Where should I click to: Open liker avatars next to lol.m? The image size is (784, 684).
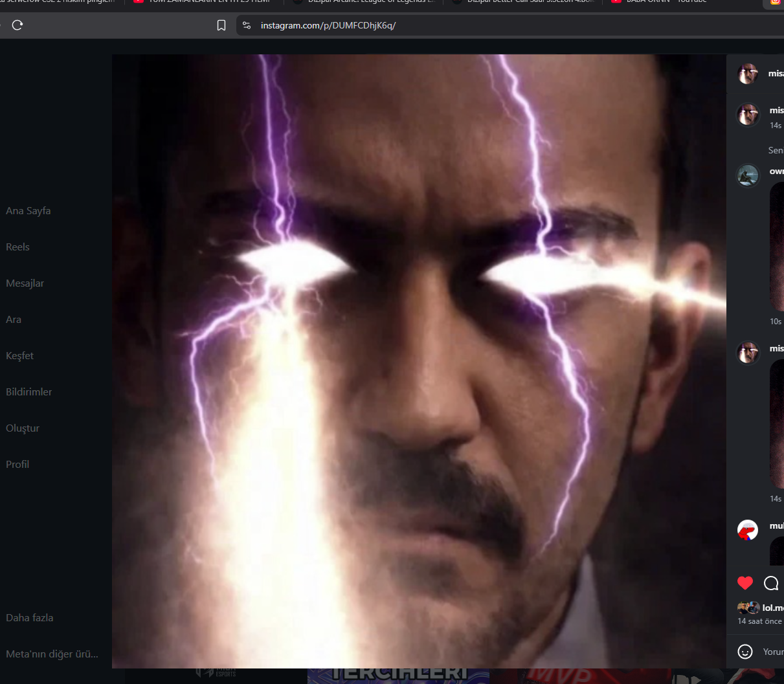tap(748, 608)
